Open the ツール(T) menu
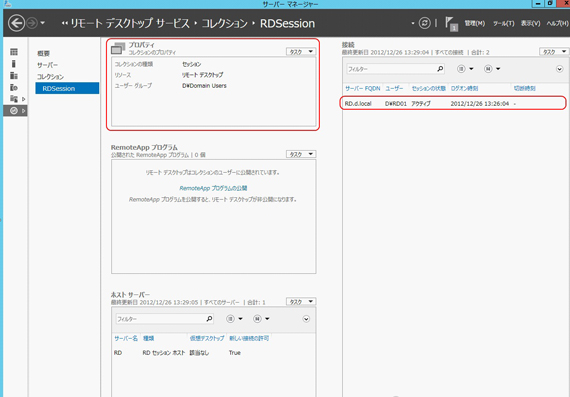 (x=503, y=23)
